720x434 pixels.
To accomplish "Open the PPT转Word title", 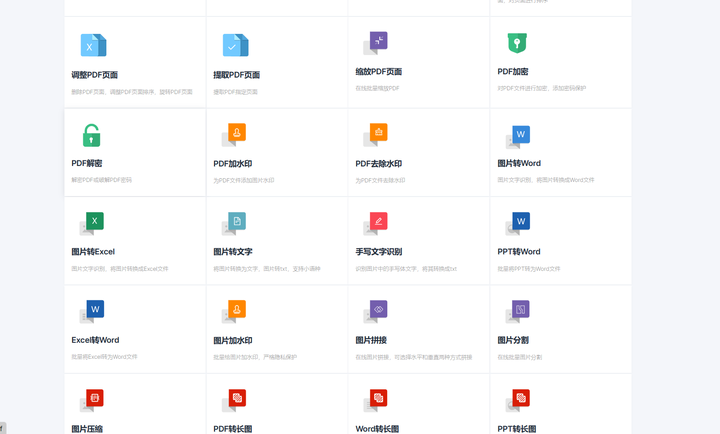I will click(519, 252).
